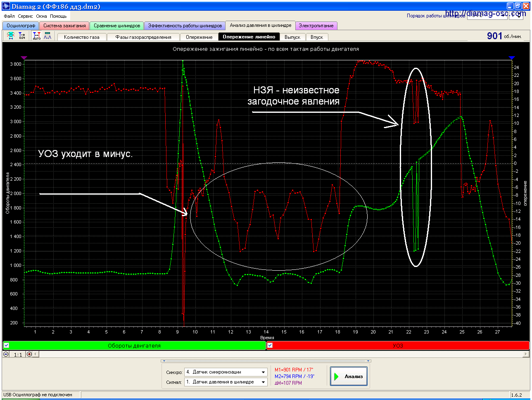The width and height of the screenshot is (532, 400).
Task: Click the purple M1 marker triangle
Action: point(24,57)
